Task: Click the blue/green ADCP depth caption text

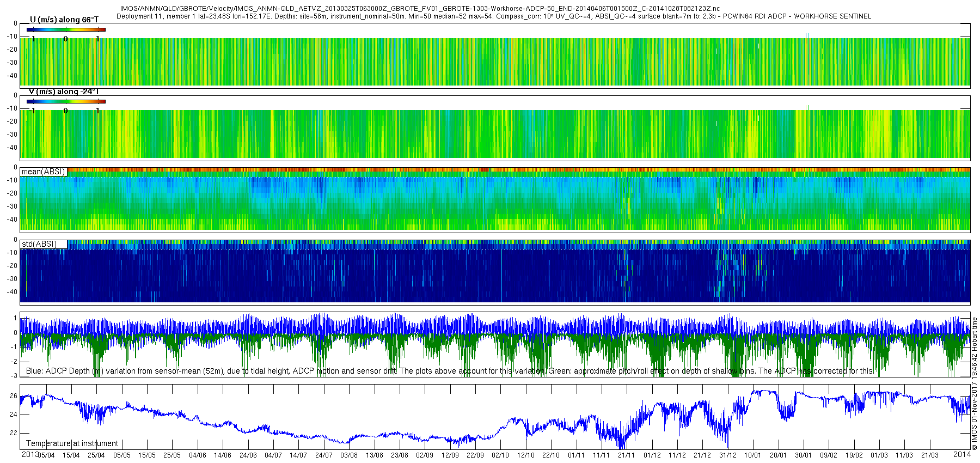Action: tap(449, 371)
